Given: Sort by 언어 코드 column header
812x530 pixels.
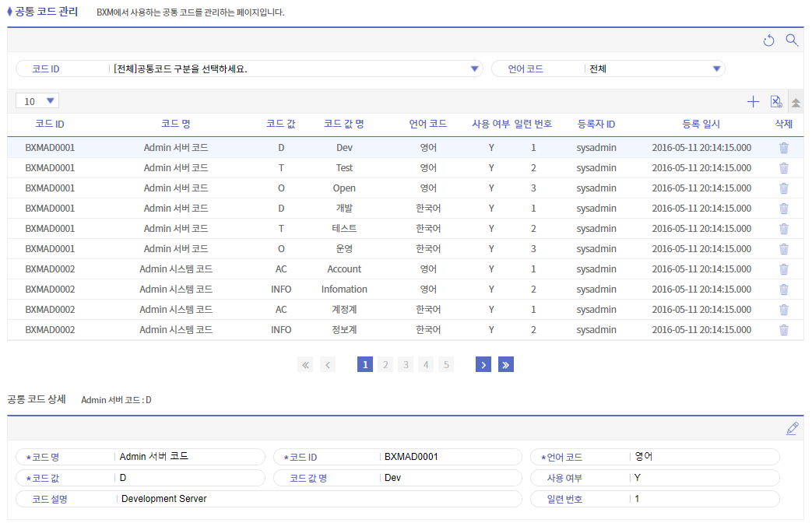Looking at the screenshot, I should (427, 125).
